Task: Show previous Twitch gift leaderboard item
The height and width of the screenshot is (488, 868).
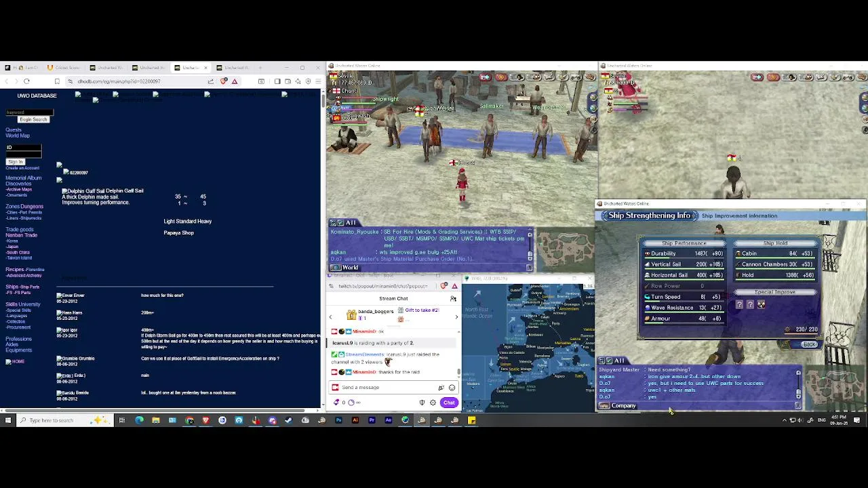Action: [x=331, y=317]
